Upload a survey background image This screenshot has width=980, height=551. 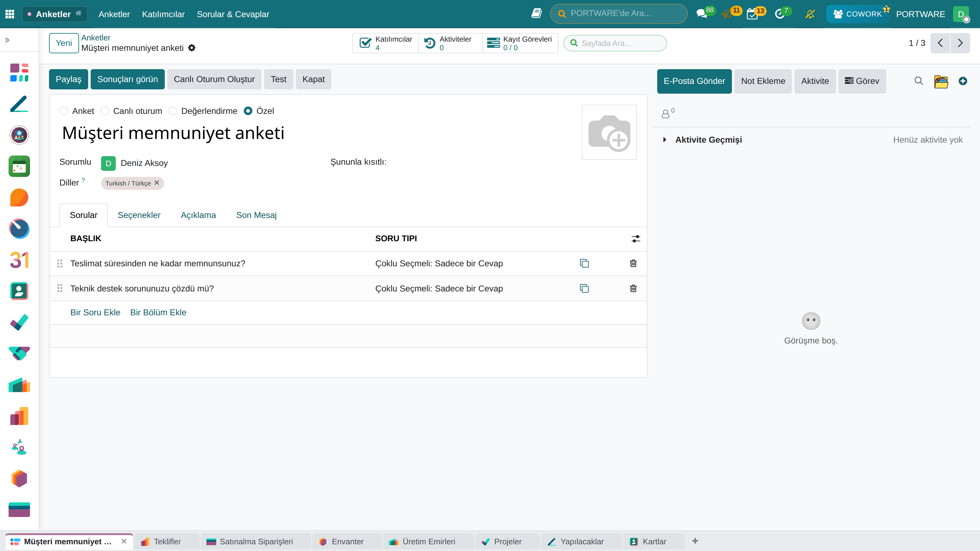[x=609, y=132]
